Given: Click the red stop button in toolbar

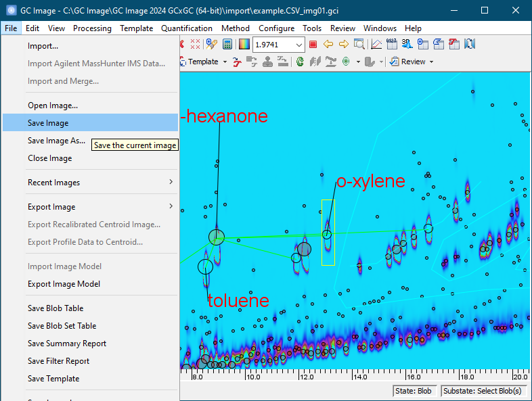Looking at the screenshot, I should (313, 45).
